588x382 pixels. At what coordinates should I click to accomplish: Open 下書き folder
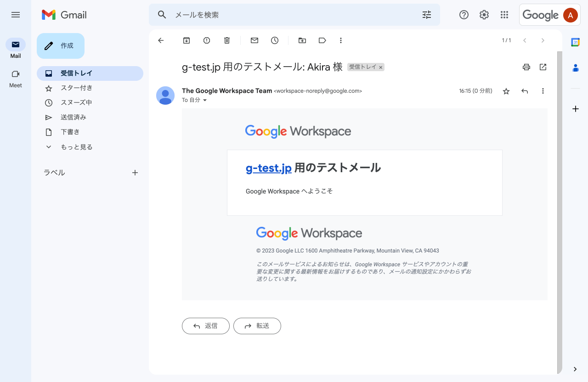point(90,132)
